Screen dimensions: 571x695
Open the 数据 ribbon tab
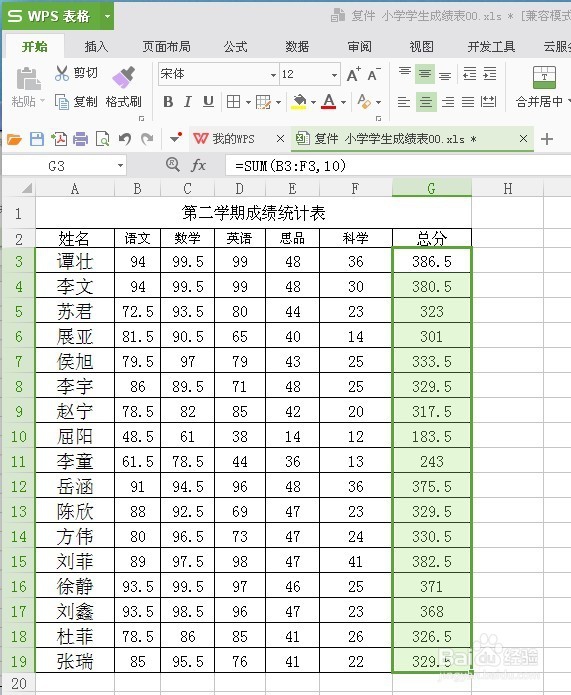pos(297,47)
